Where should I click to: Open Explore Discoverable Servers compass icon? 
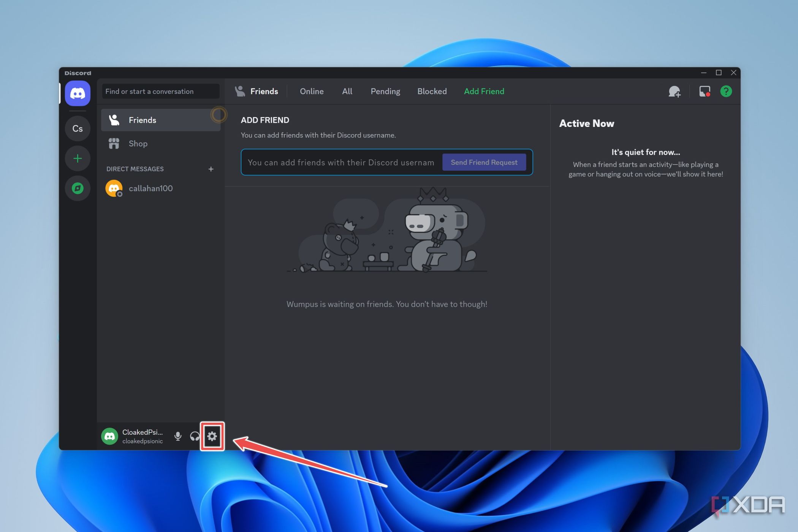(x=78, y=188)
